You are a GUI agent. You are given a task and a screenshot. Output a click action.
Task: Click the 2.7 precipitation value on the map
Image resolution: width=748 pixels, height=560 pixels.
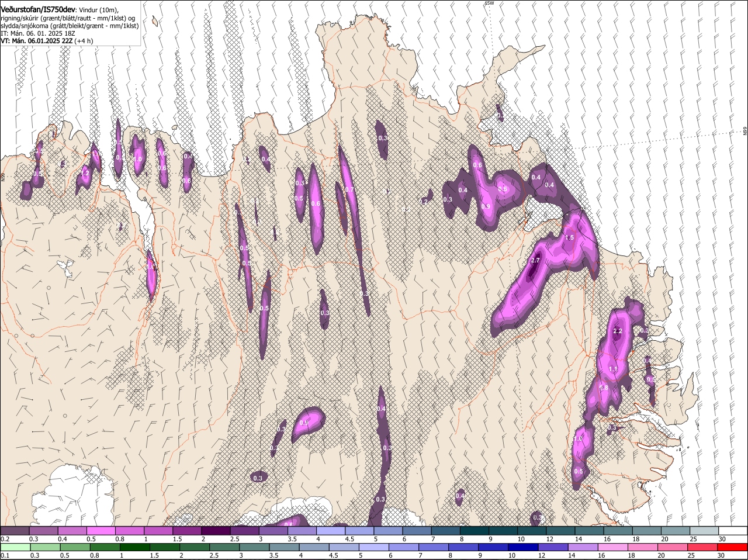[x=535, y=260]
